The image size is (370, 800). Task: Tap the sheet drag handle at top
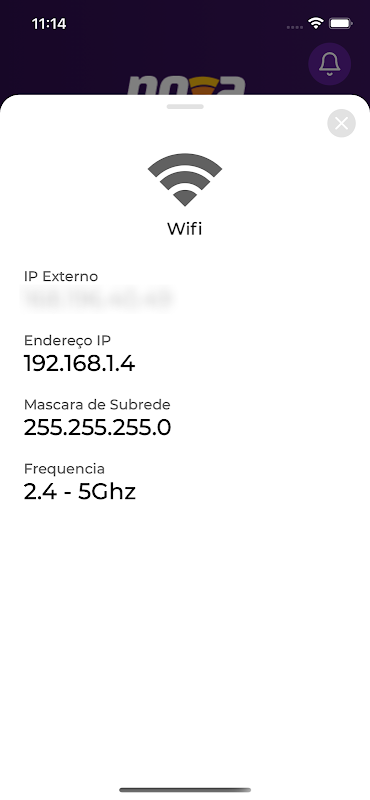point(185,107)
